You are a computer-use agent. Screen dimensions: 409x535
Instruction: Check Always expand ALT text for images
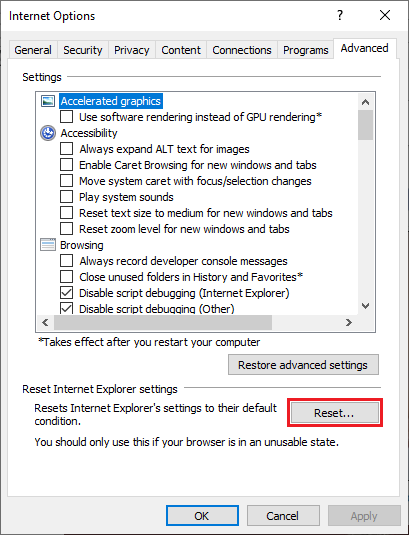[x=67, y=149]
